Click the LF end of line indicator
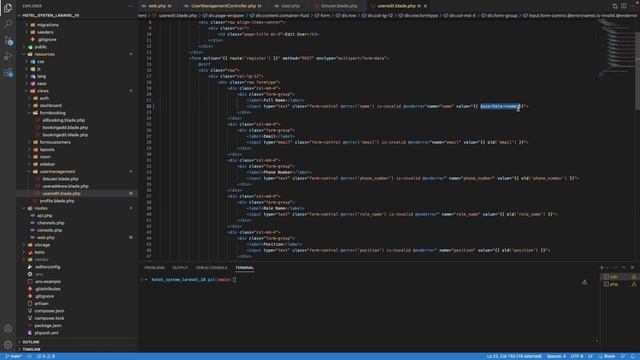 tap(590, 356)
